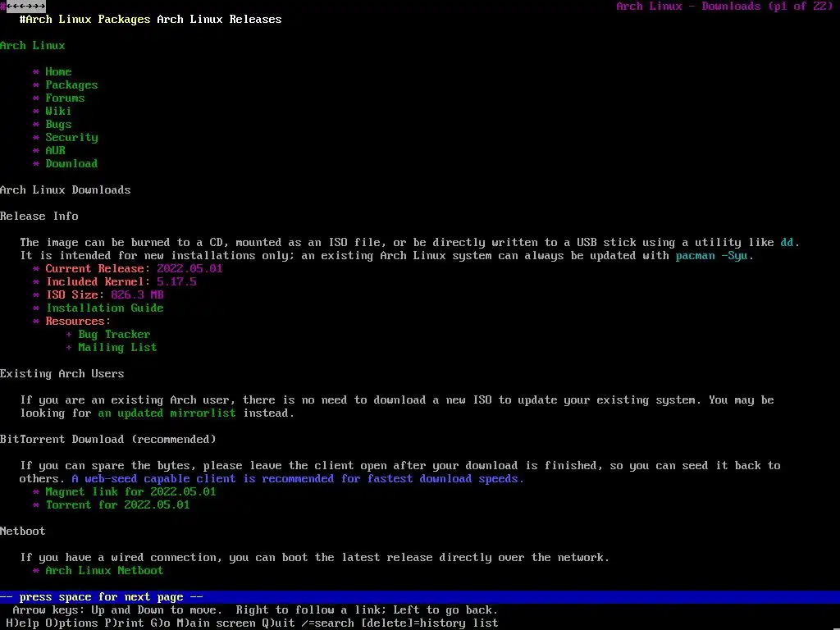840x630 pixels.
Task: Click the page title 'Arch Linux - Downloads (p1 of 22)'
Action: tap(725, 7)
